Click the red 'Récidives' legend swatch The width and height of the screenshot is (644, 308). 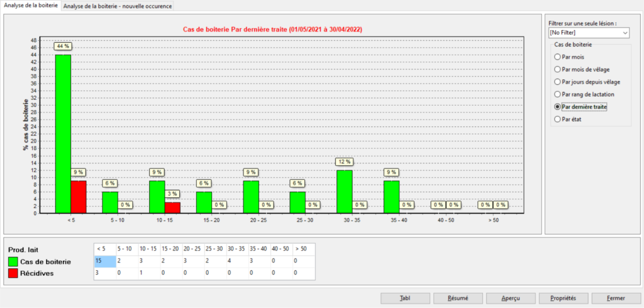point(14,273)
